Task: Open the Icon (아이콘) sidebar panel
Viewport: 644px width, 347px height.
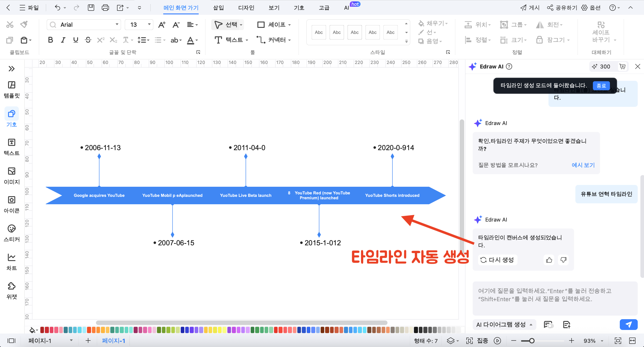Action: click(11, 204)
